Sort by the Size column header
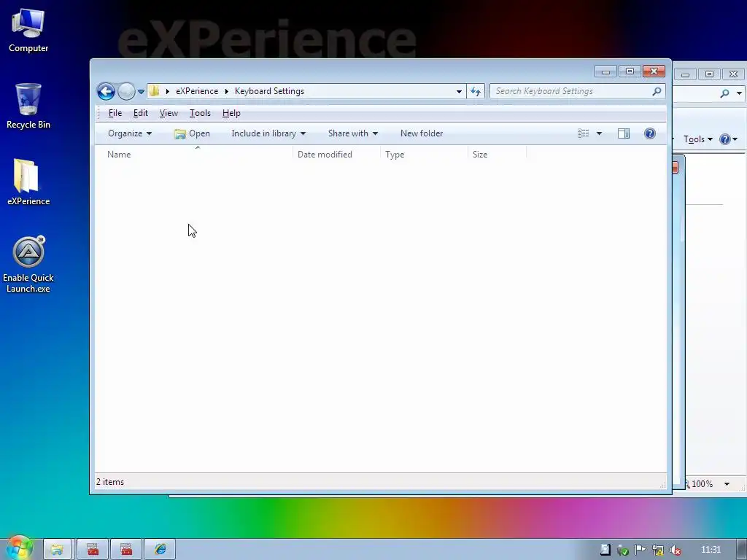The image size is (747, 560). [498, 155]
